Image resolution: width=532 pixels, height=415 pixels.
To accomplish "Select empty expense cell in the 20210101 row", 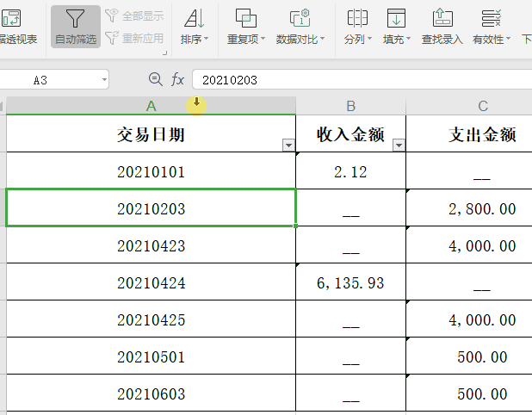I will pyautogui.click(x=469, y=170).
